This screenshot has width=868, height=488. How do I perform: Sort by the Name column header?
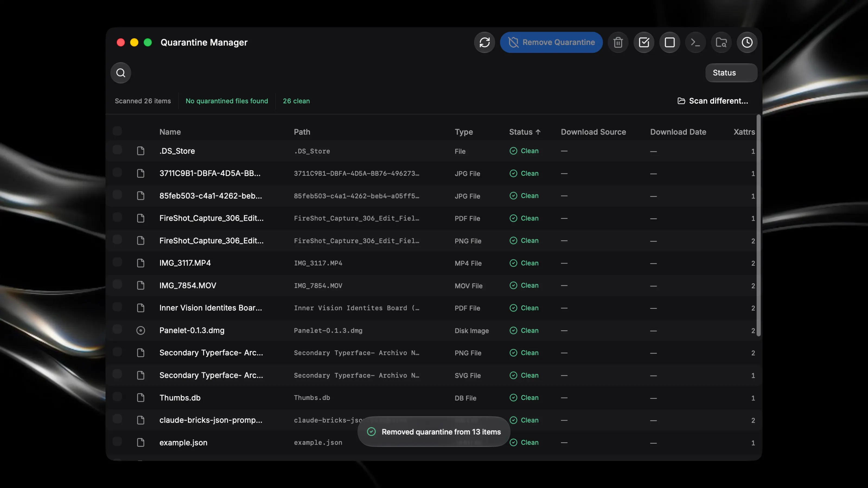point(170,132)
